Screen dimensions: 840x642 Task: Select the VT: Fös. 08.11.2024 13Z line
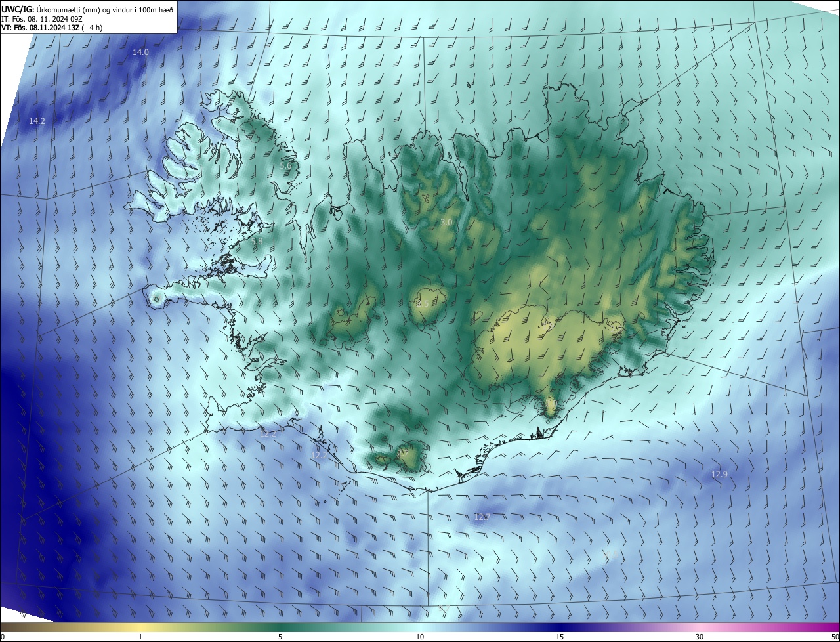tap(52, 28)
